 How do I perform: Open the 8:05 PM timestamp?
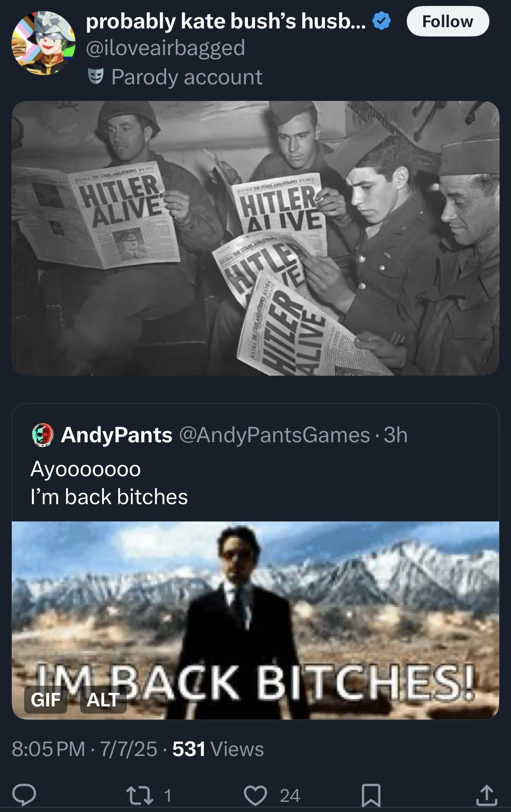pos(48,749)
